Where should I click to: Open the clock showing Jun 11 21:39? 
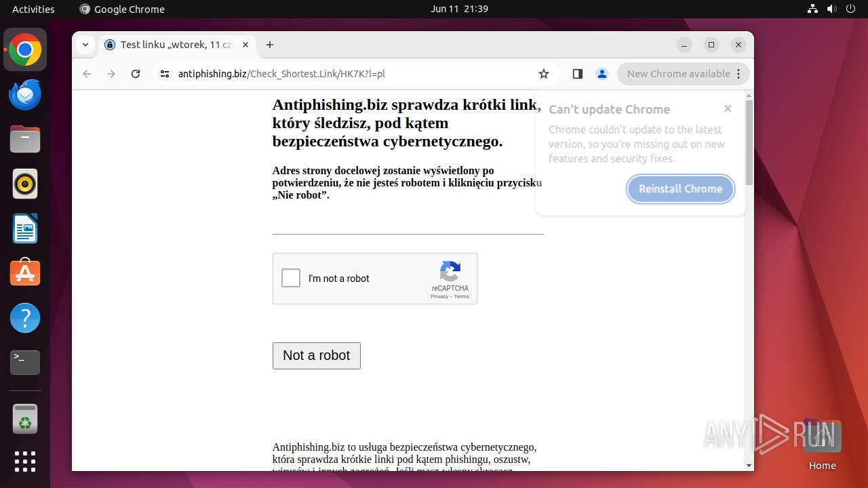click(x=459, y=9)
